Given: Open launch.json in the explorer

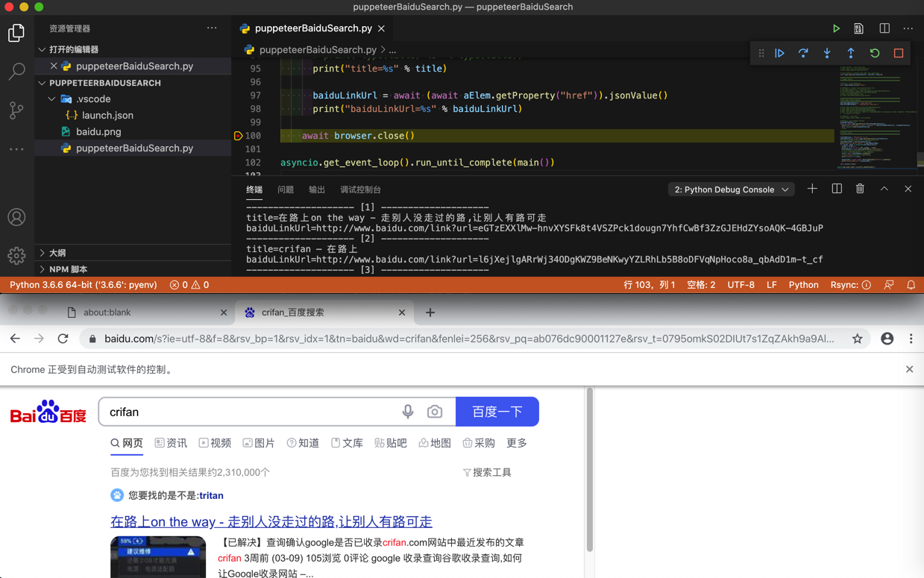Looking at the screenshot, I should [107, 116].
